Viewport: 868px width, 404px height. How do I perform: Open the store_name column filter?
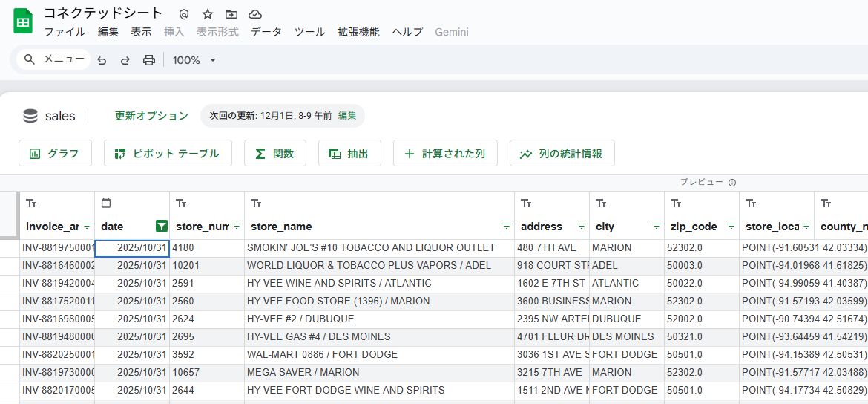click(x=507, y=226)
